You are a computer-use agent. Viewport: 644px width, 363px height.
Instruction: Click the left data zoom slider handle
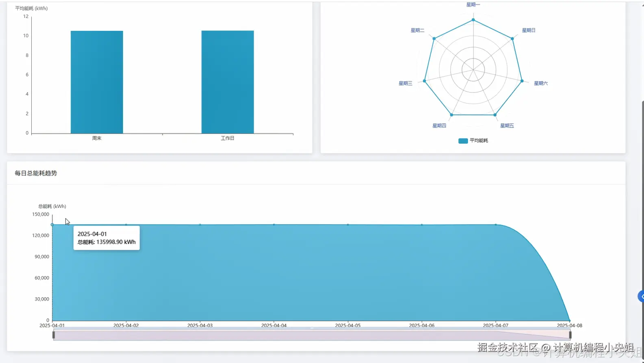point(54,335)
